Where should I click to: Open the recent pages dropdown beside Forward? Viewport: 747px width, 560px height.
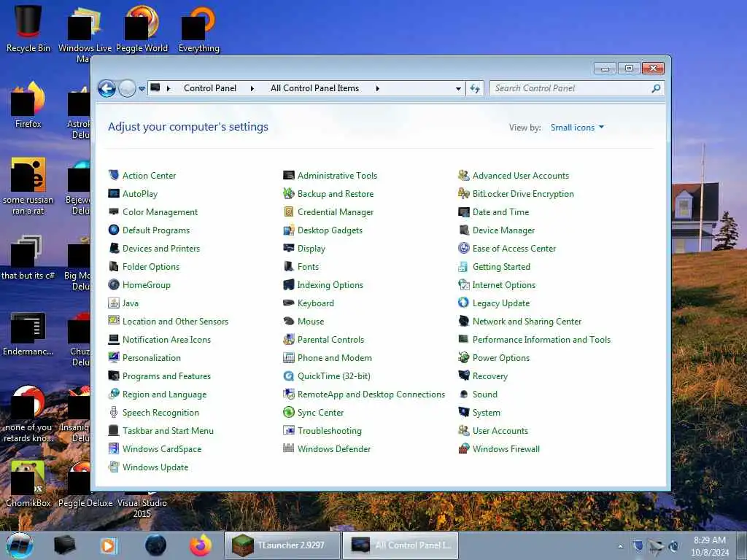coord(142,88)
